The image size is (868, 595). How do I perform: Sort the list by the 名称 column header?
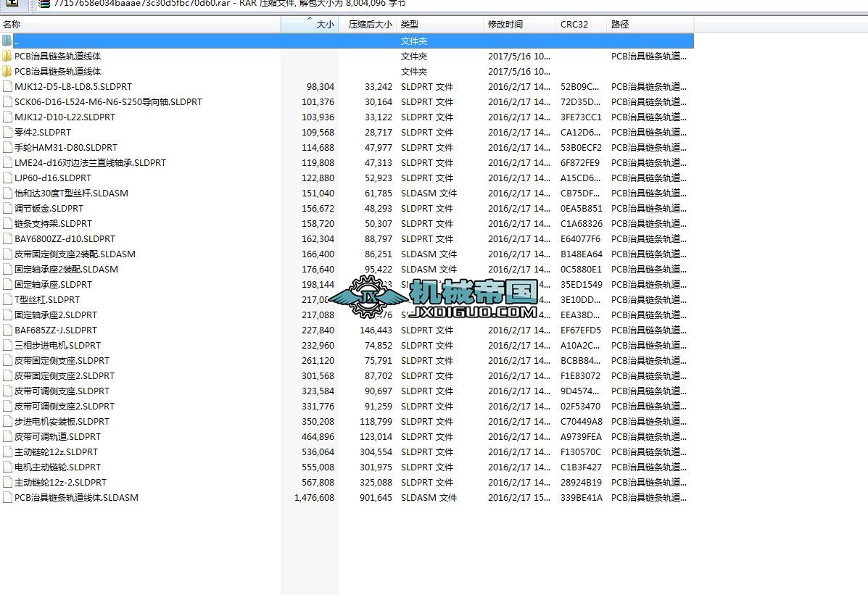[140, 25]
